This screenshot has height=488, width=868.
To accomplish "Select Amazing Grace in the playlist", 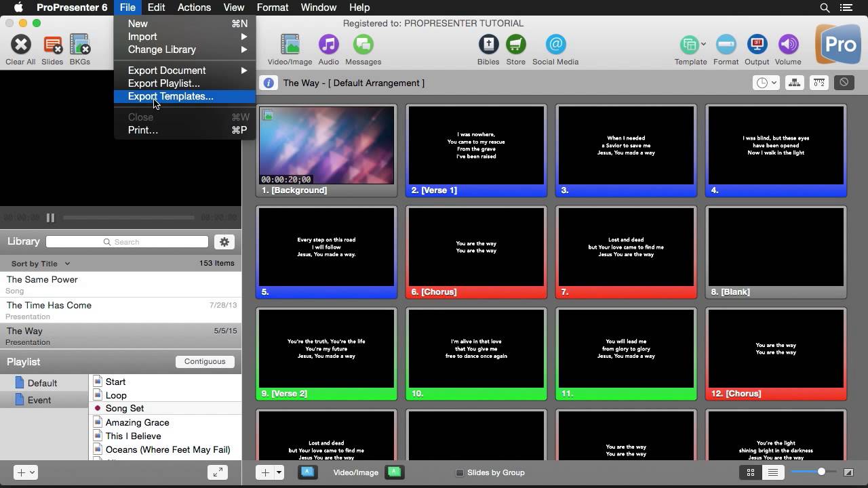I will tap(165, 422).
